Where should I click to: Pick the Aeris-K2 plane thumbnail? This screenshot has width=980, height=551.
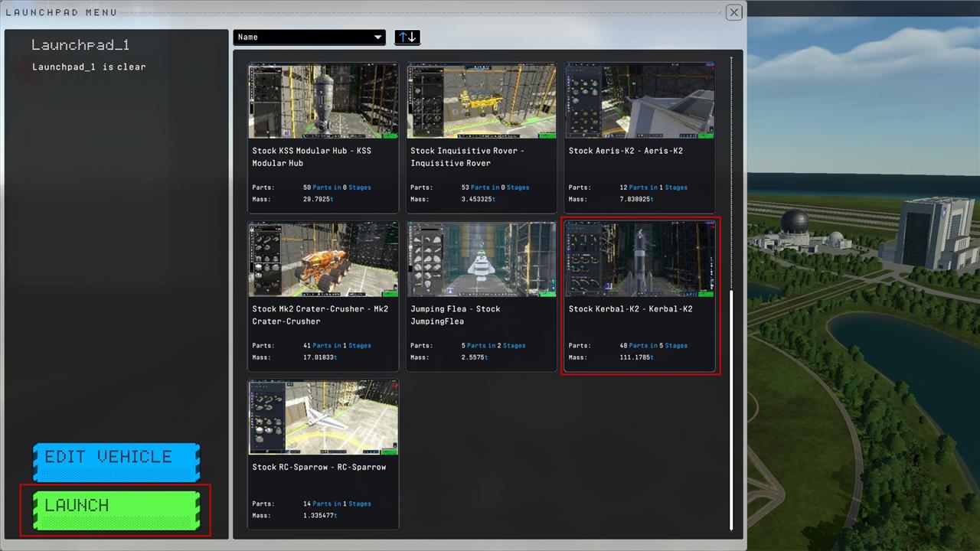tap(639, 101)
